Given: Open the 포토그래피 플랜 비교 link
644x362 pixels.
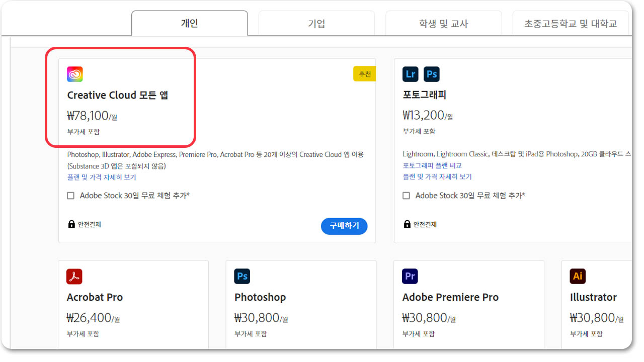Looking at the screenshot, I should (432, 165).
